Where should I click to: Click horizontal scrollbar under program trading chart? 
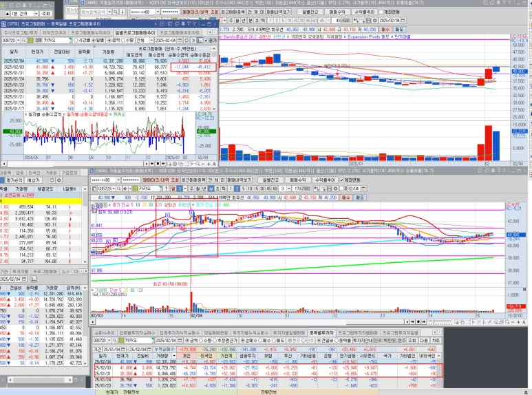[75, 164]
